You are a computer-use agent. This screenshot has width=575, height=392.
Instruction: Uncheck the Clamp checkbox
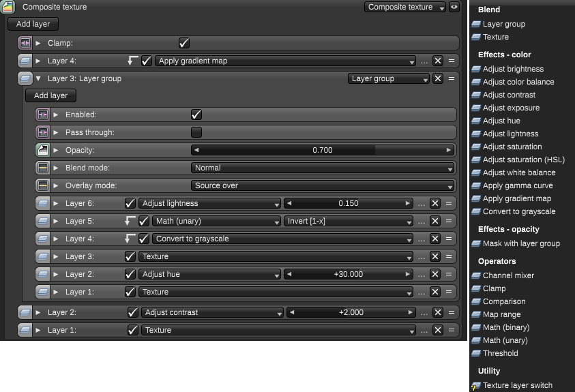(x=184, y=43)
